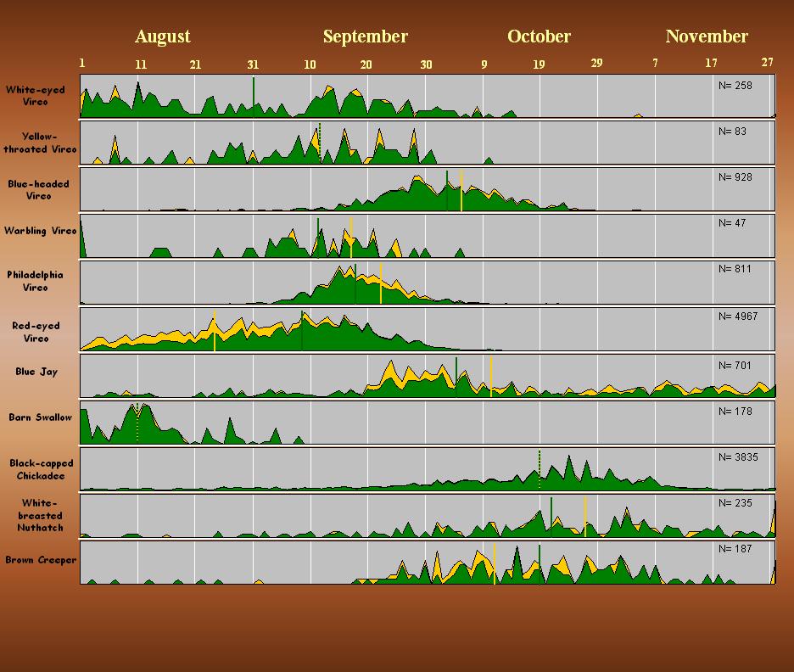Screen dimensions: 794x672
Task: Click the N= 928 sample count
Action: click(735, 177)
